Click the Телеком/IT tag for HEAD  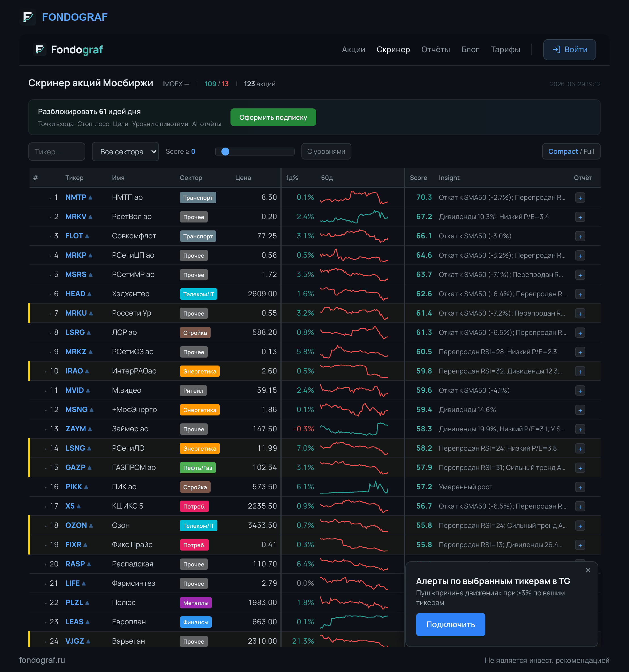tap(198, 294)
